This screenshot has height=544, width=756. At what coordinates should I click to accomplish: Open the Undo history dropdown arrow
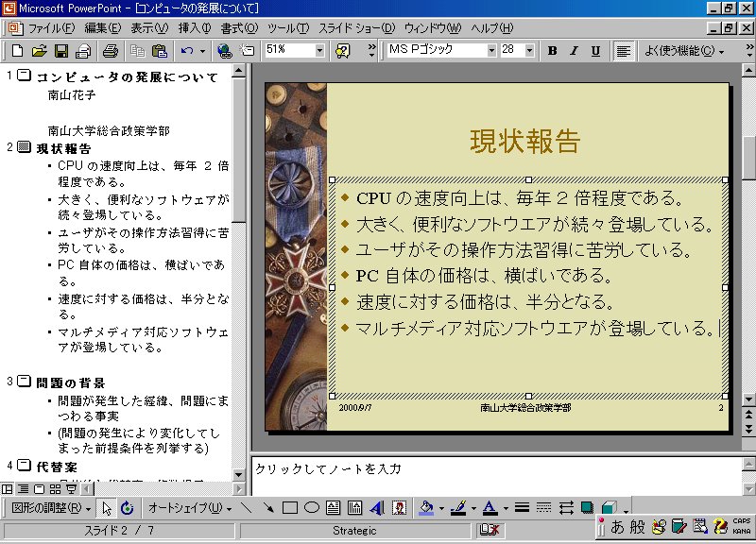click(202, 51)
